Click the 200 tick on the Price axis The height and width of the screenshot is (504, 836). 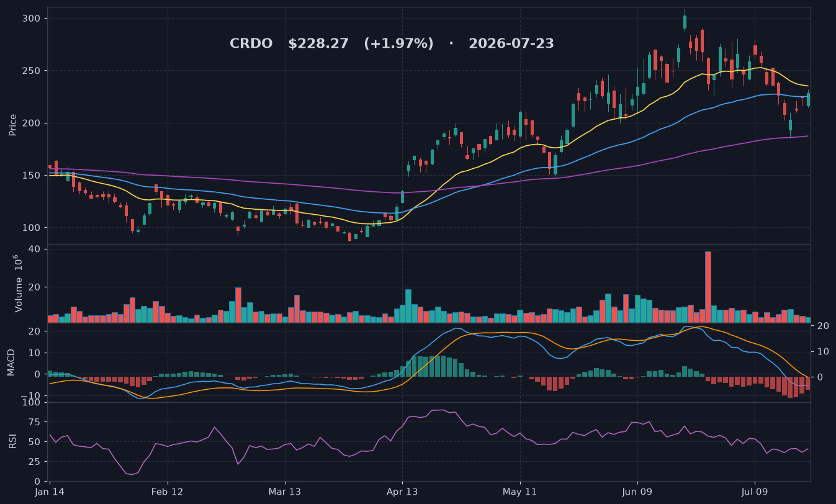(x=32, y=123)
